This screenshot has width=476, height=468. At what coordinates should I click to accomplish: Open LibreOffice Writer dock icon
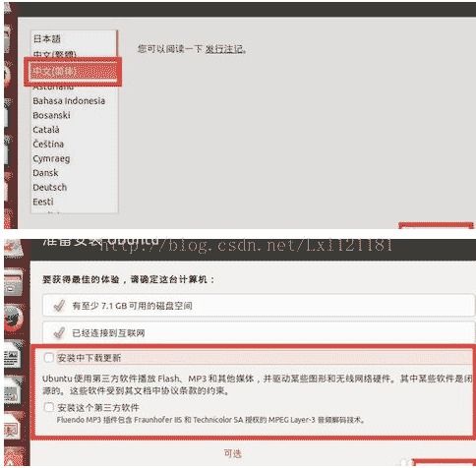[13, 355]
